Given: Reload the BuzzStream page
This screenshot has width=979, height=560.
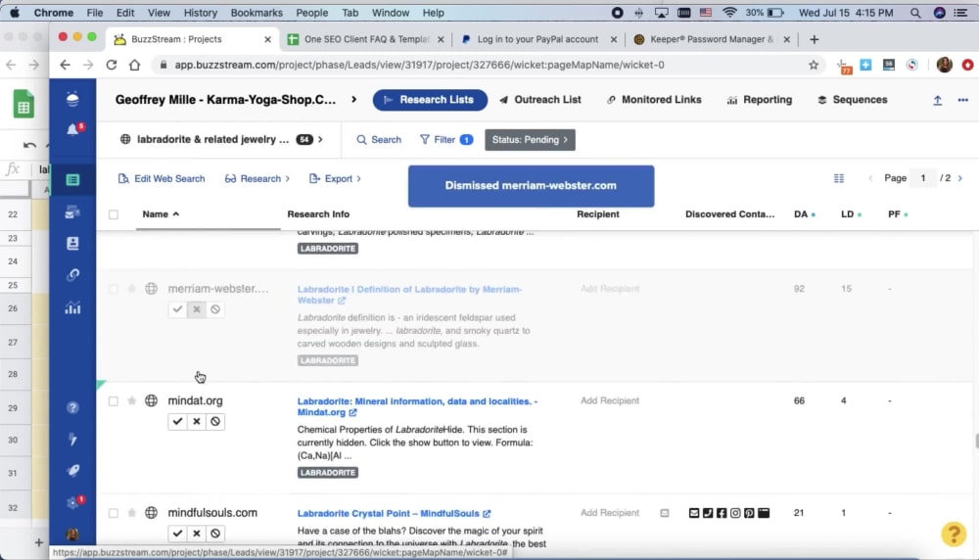Looking at the screenshot, I should [112, 65].
